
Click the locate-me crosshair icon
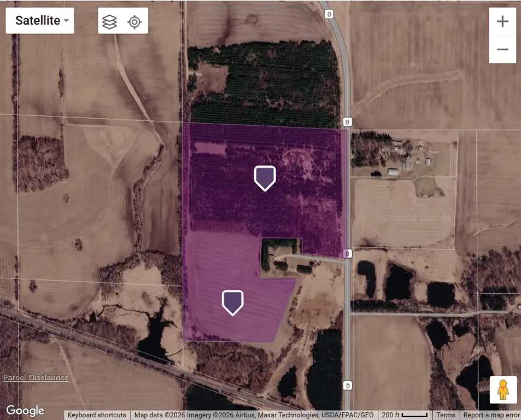tap(134, 22)
